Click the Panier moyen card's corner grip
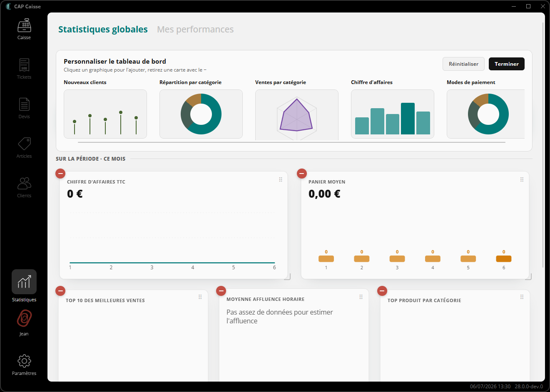This screenshot has height=392, width=550. [529, 277]
